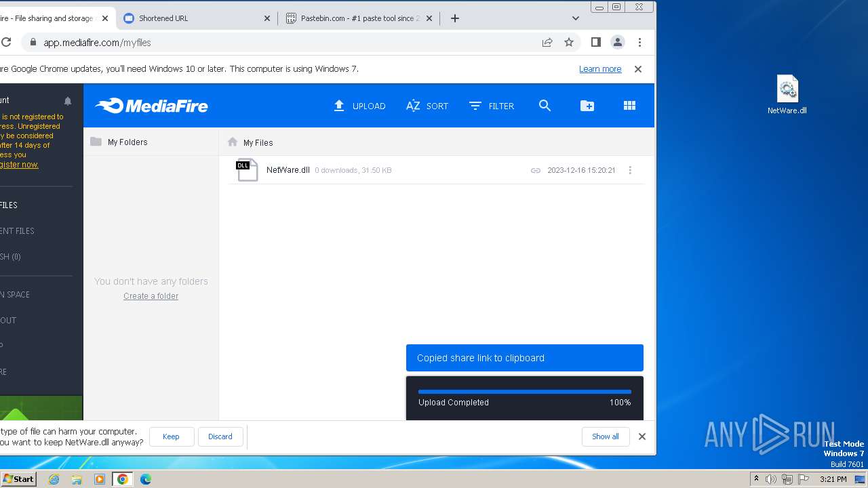
Task: Close the Shortened URL tab
Action: [267, 18]
